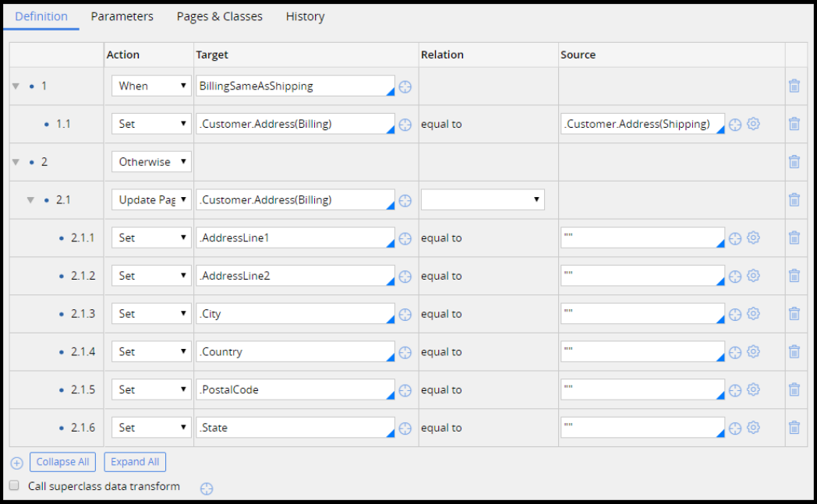Delete the Otherwise step 2 row
The width and height of the screenshot is (817, 504).
(794, 162)
